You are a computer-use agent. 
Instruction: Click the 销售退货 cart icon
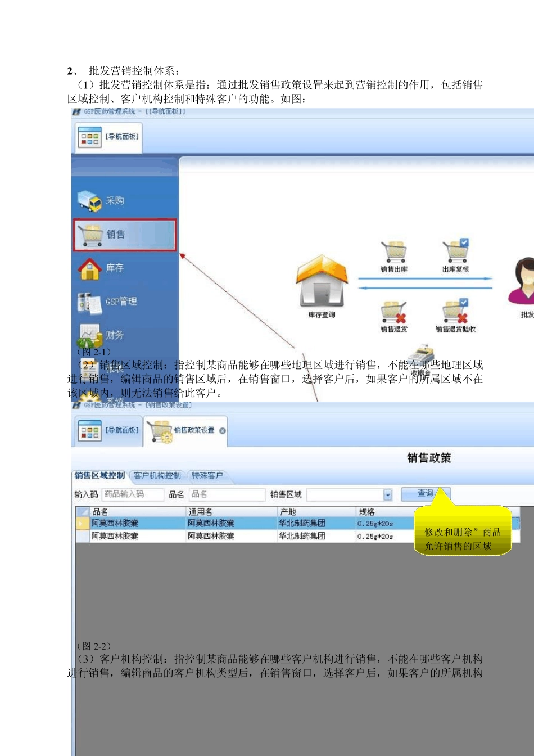coord(394,313)
